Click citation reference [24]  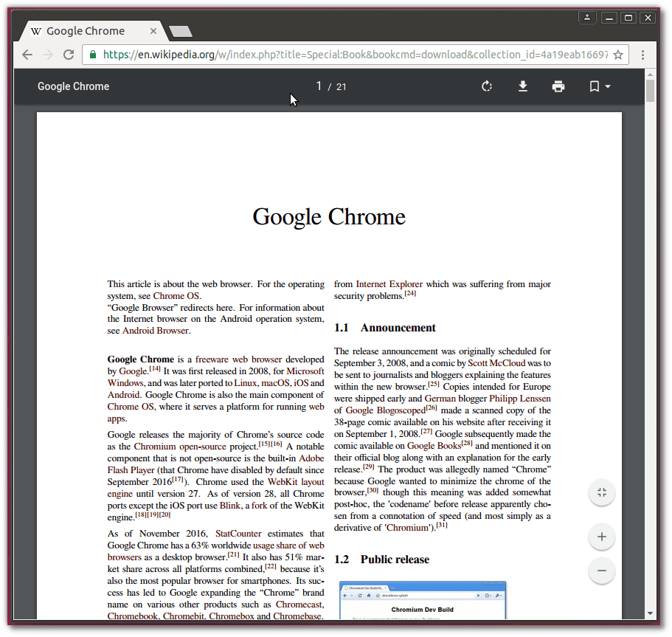(x=410, y=294)
